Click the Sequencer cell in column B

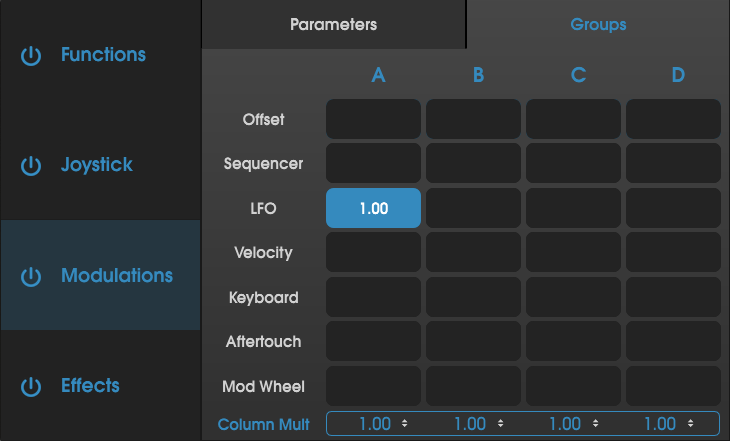pyautogui.click(x=473, y=163)
